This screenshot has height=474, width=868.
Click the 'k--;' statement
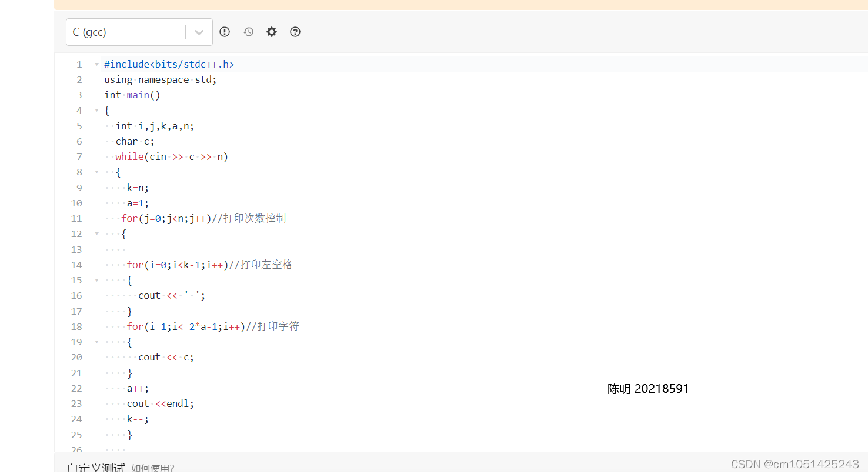(x=138, y=419)
